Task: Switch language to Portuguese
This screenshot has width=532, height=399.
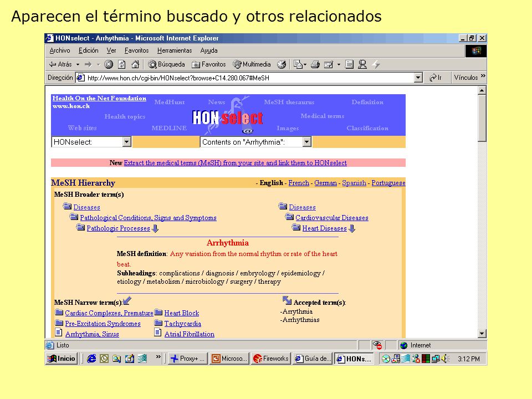Action: tap(388, 183)
